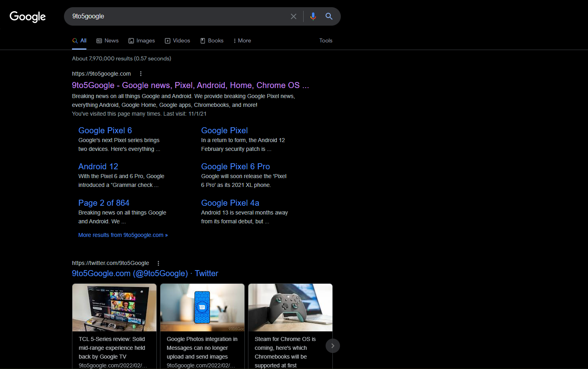The height and width of the screenshot is (369, 588).
Task: Click the https://twitter.com/9to5Google URL text
Action: 110,263
